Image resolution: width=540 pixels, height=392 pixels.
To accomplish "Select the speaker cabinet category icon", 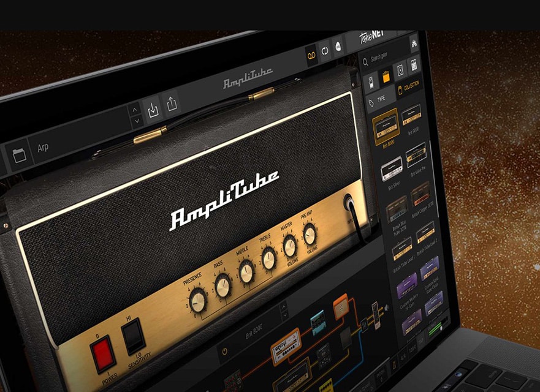I will click(400, 70).
